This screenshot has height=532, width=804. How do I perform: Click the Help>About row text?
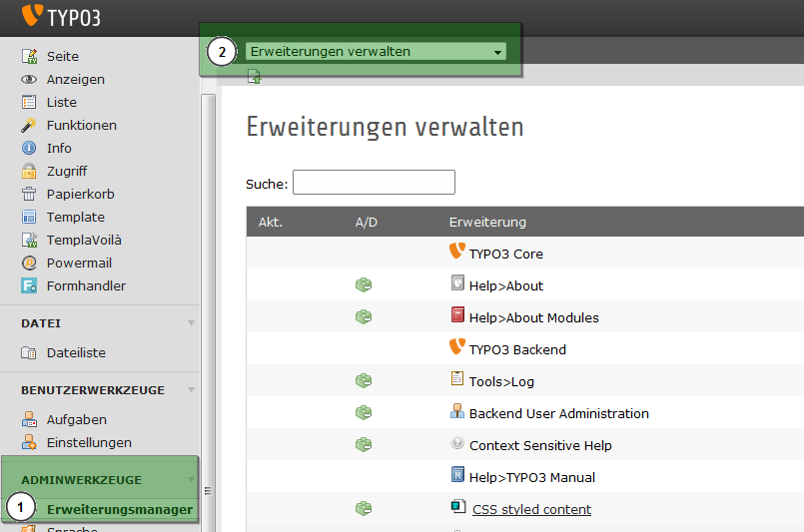(x=506, y=286)
